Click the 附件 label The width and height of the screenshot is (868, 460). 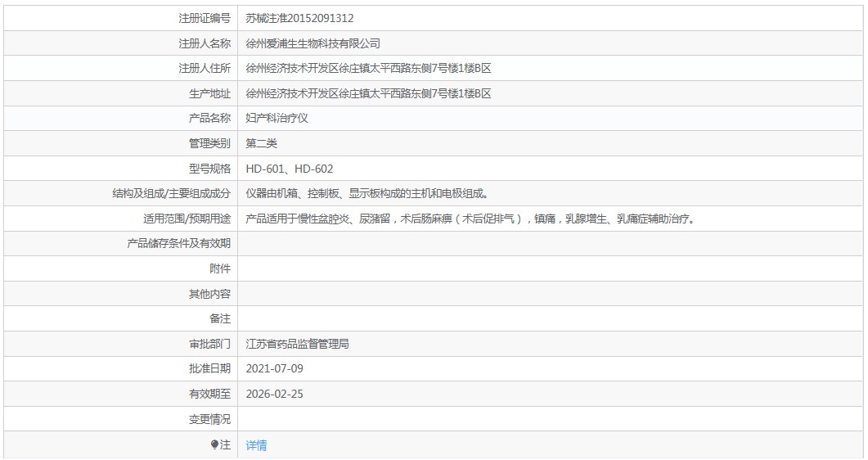tap(220, 268)
